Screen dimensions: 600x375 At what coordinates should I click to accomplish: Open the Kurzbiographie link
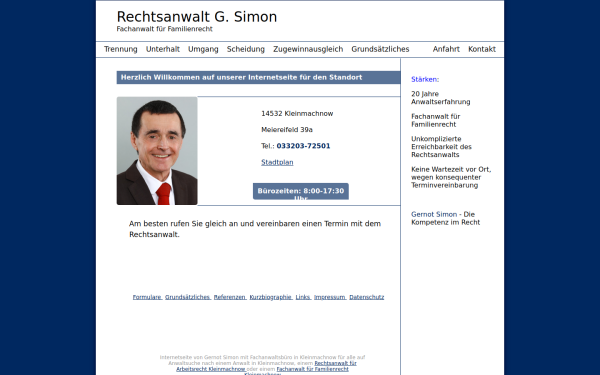271,297
